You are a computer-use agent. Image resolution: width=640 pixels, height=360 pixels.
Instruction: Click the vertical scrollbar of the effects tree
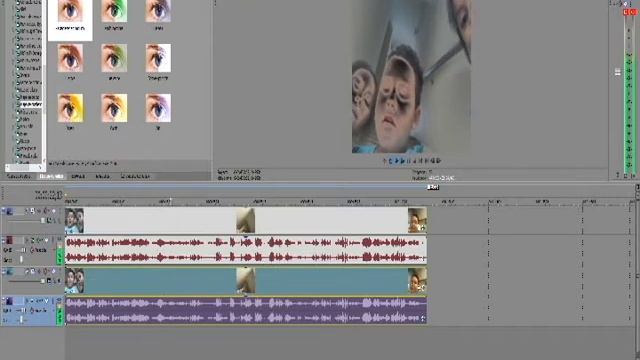44,82
